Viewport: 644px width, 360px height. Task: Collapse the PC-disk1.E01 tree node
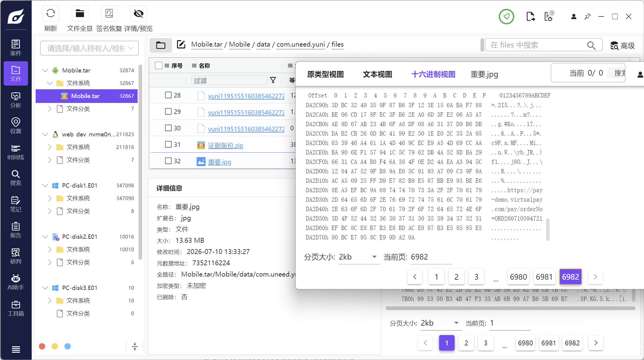tap(45, 185)
